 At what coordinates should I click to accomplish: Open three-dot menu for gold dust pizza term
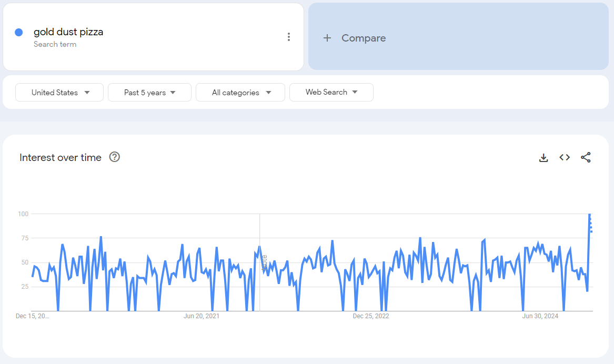[x=289, y=37]
